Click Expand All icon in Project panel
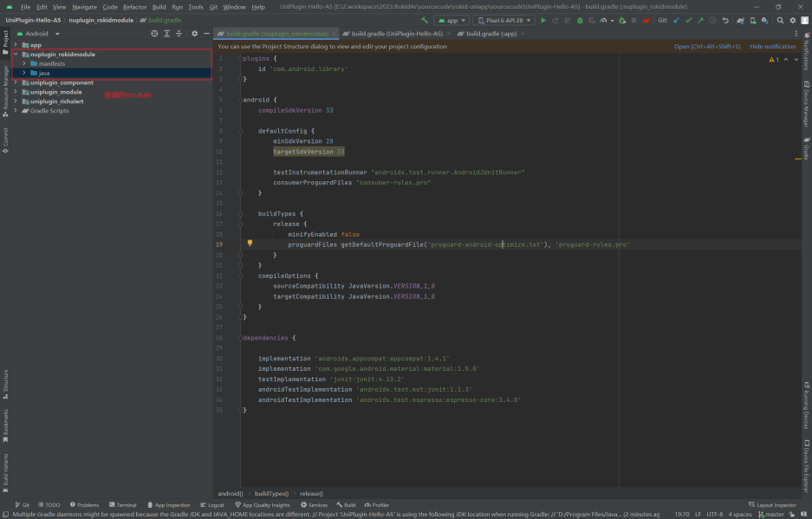The image size is (812, 519). coord(166,33)
